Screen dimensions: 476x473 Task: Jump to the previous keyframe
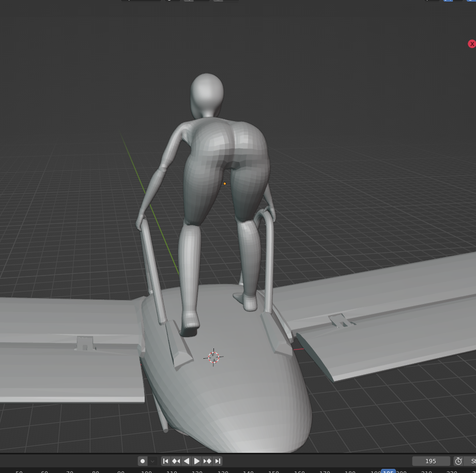[176, 461]
